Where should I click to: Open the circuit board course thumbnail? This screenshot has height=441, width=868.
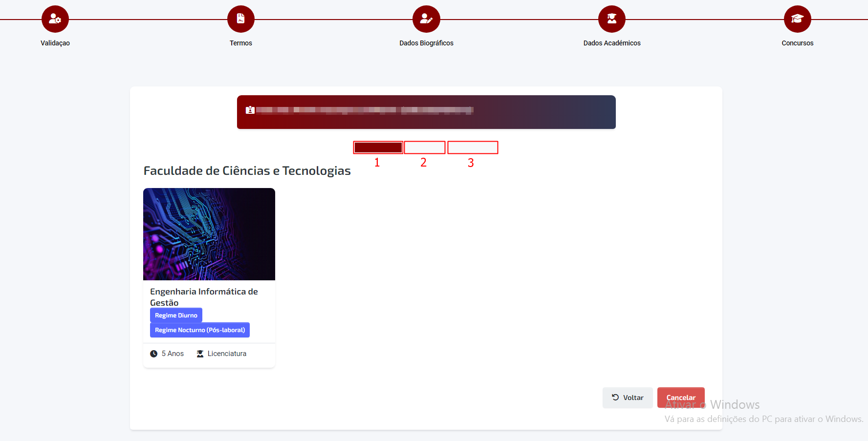(x=209, y=234)
